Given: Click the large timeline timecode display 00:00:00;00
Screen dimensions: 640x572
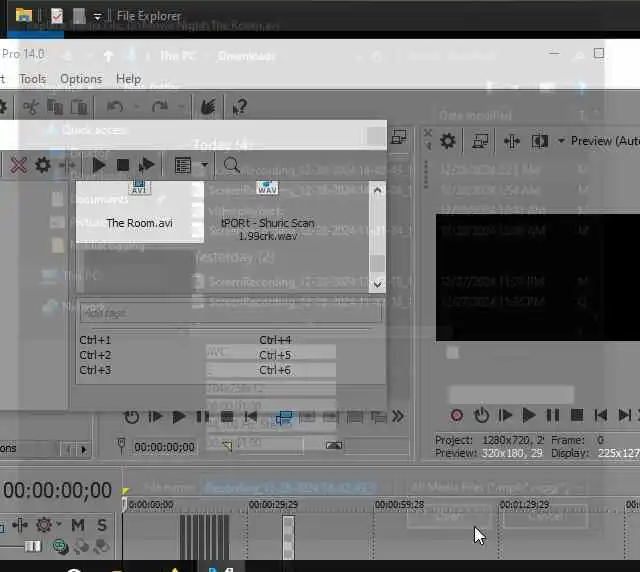Looking at the screenshot, I should tap(57, 490).
